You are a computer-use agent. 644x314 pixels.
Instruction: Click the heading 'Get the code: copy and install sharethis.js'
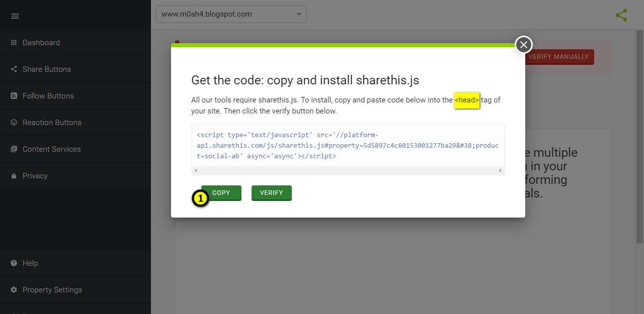pos(305,80)
